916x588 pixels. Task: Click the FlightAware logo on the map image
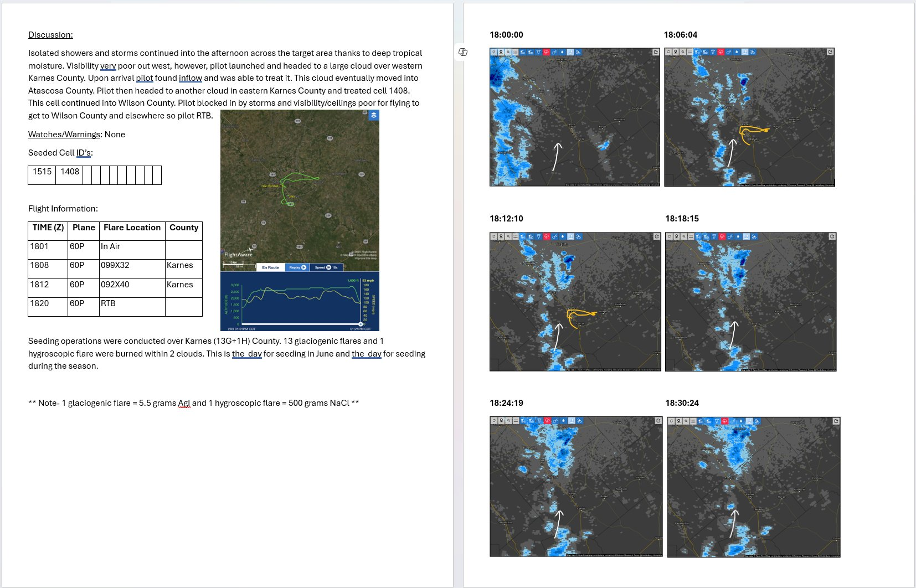(238, 254)
